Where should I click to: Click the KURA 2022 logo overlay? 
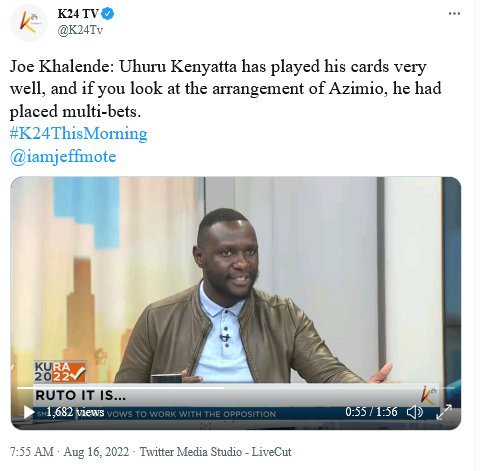click(60, 372)
